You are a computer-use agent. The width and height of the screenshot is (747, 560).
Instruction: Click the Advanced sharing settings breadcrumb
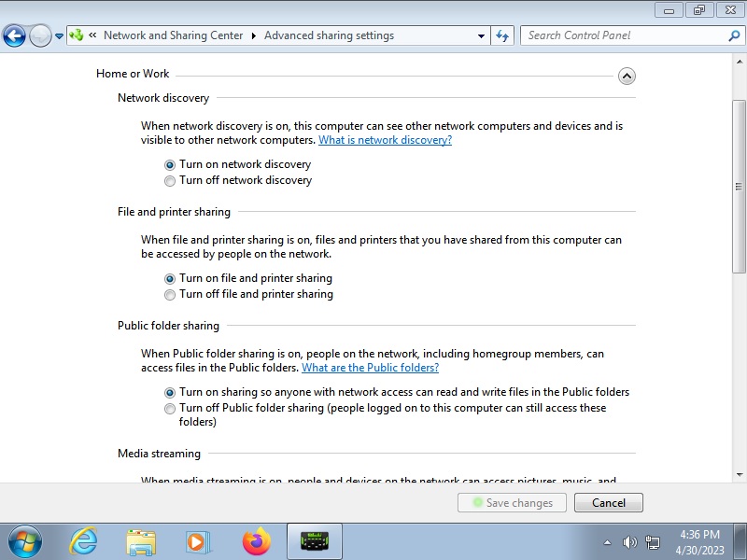(330, 35)
